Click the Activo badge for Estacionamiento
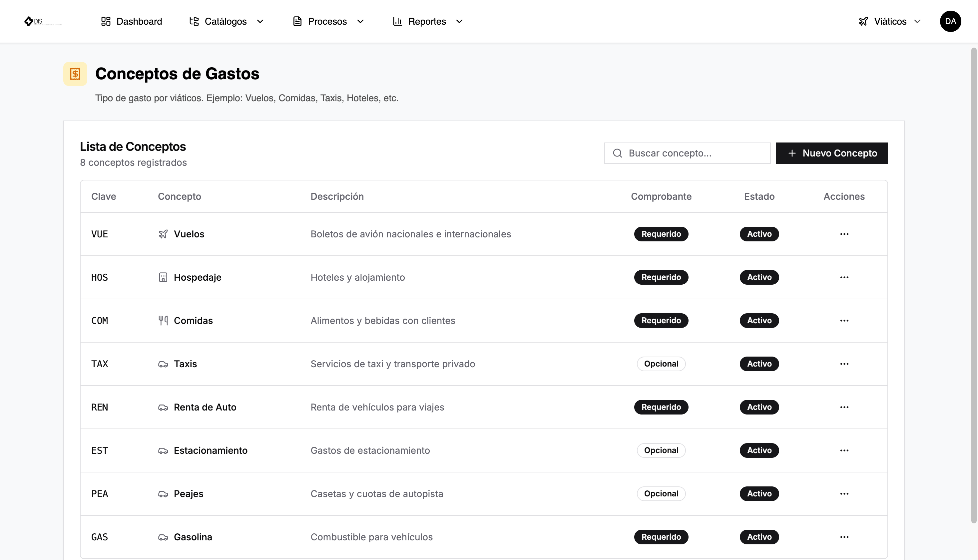 [x=759, y=450]
